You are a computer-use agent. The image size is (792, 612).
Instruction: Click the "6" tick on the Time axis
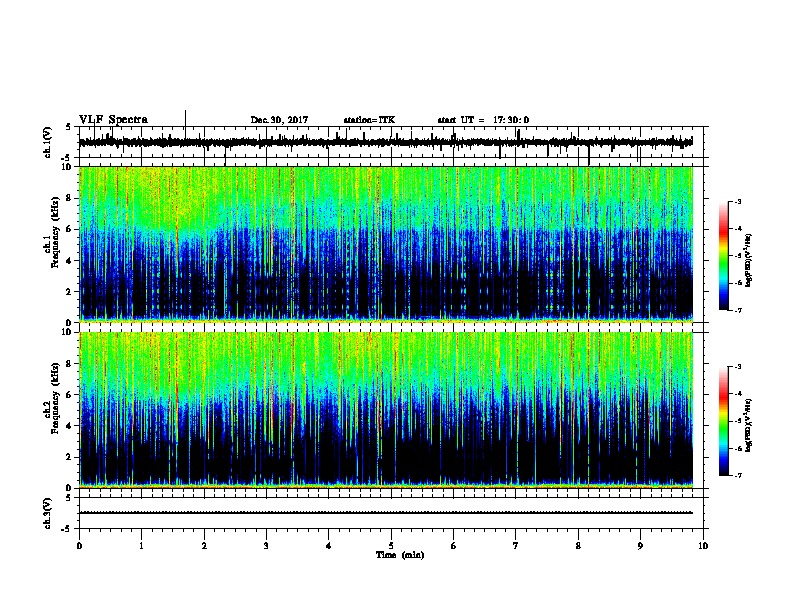[454, 546]
